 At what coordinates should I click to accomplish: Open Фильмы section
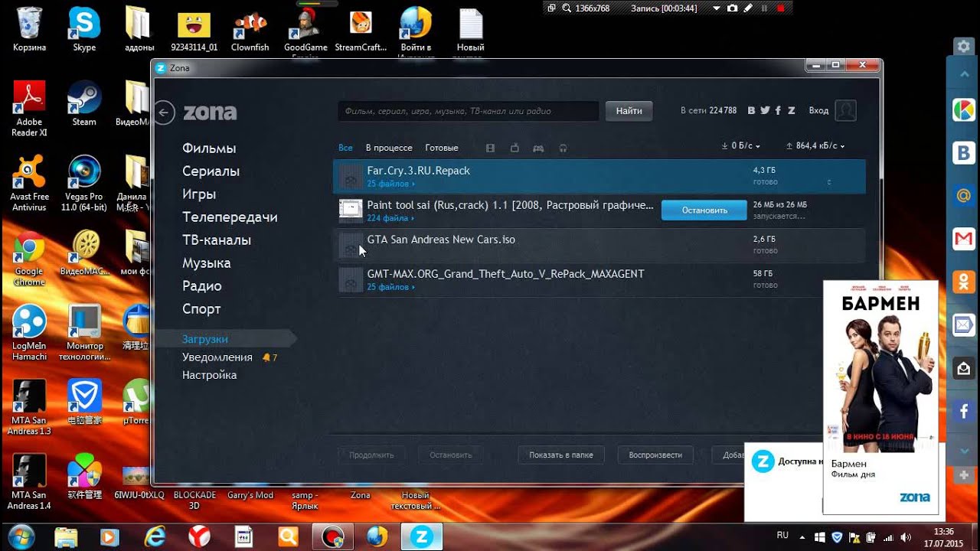point(209,148)
